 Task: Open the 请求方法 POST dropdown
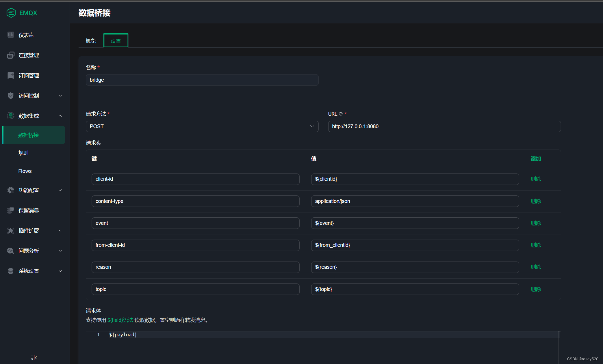point(202,126)
